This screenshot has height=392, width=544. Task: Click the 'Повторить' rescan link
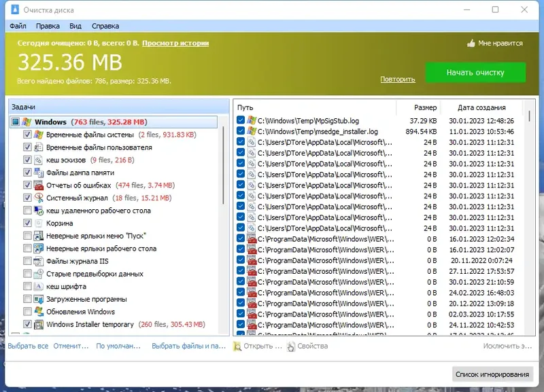[398, 79]
